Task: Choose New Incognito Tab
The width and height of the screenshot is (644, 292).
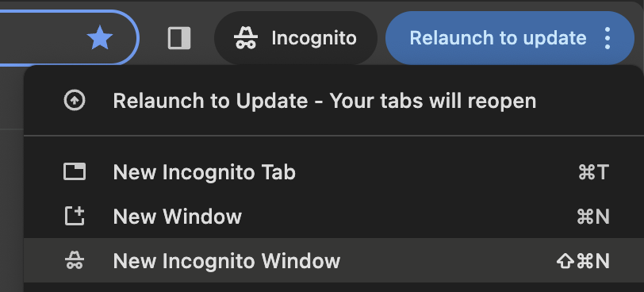Action: coord(334,171)
